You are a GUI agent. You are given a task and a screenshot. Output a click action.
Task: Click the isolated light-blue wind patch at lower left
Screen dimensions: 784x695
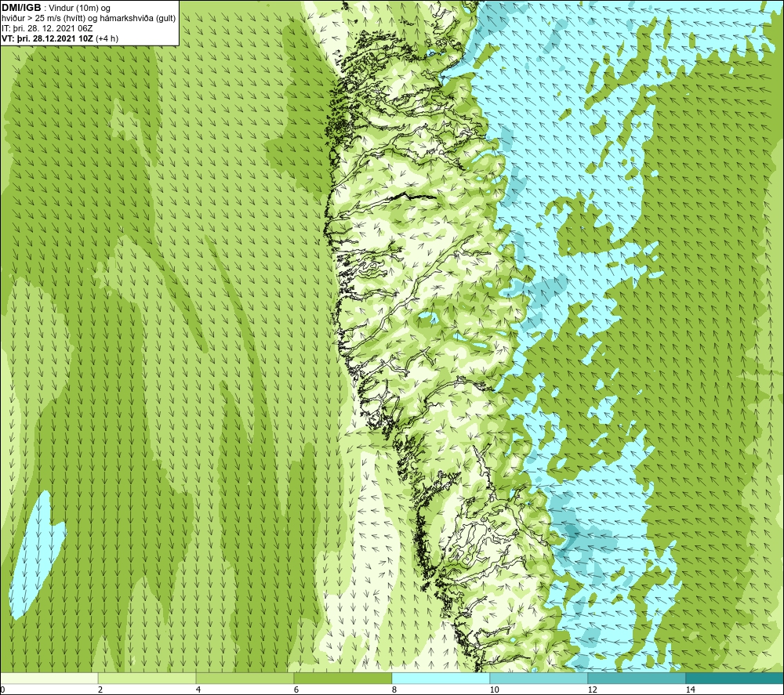(x=37, y=555)
